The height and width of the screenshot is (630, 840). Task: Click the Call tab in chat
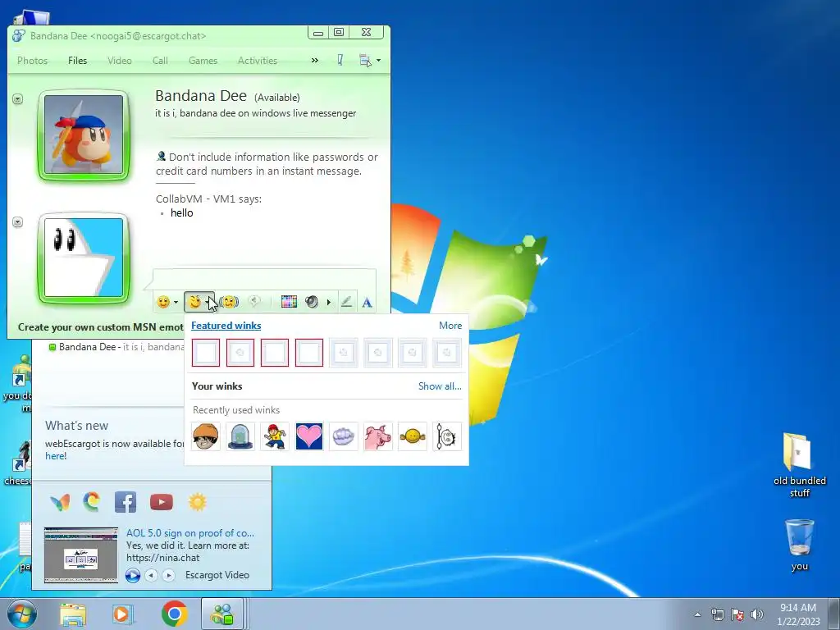tap(160, 61)
